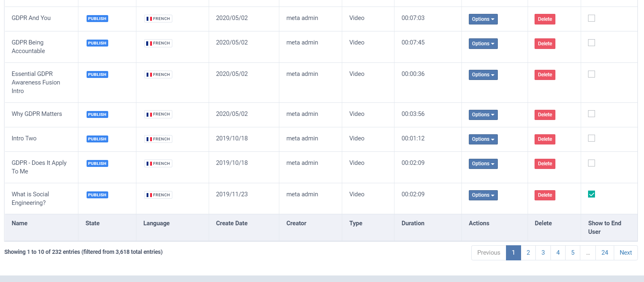
Task: Delete the Why GDPR Matters entry
Action: click(x=545, y=115)
